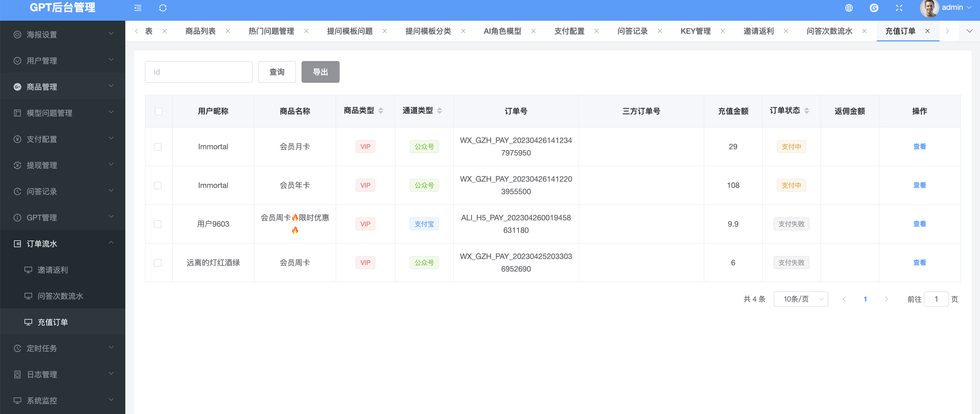
Task: Focus the id search input field
Action: (x=198, y=72)
